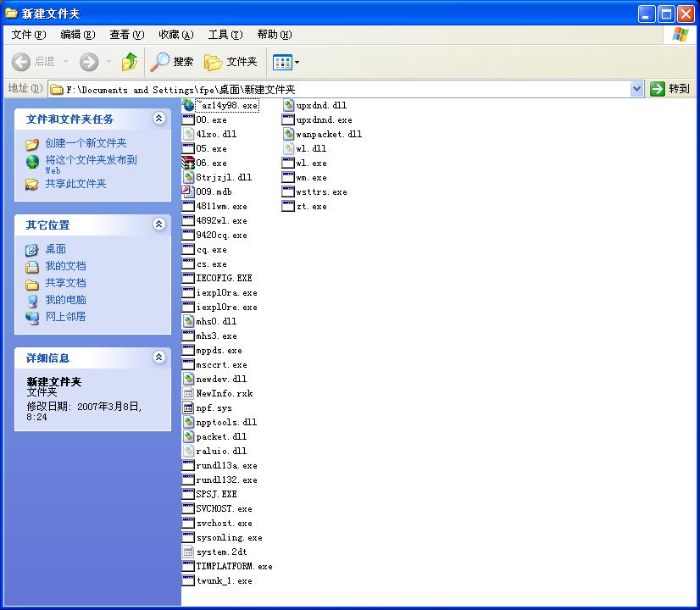Select file name rundl132.exe
Image resolution: width=700 pixels, height=610 pixels.
(x=227, y=480)
